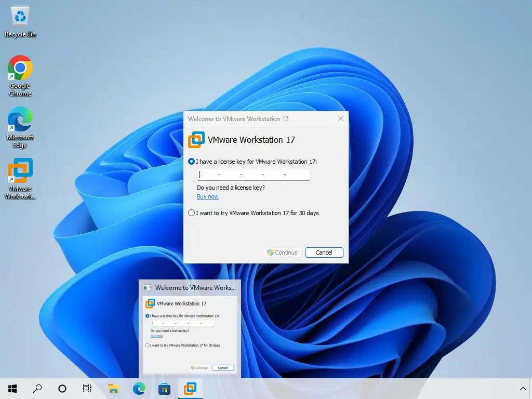Close the Welcome to VMware Workstation 17 dialog

(x=341, y=118)
